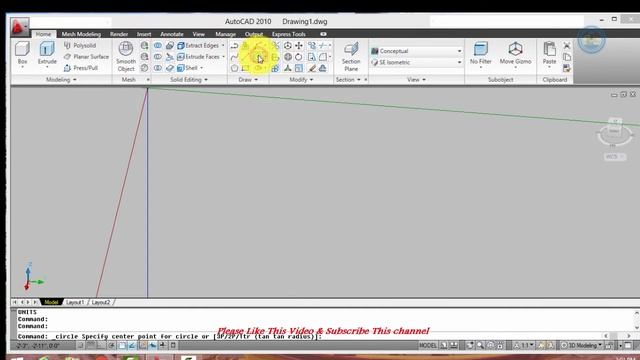Select the Extrude Faces tool
Screen dimensions: 640x360
click(x=198, y=57)
